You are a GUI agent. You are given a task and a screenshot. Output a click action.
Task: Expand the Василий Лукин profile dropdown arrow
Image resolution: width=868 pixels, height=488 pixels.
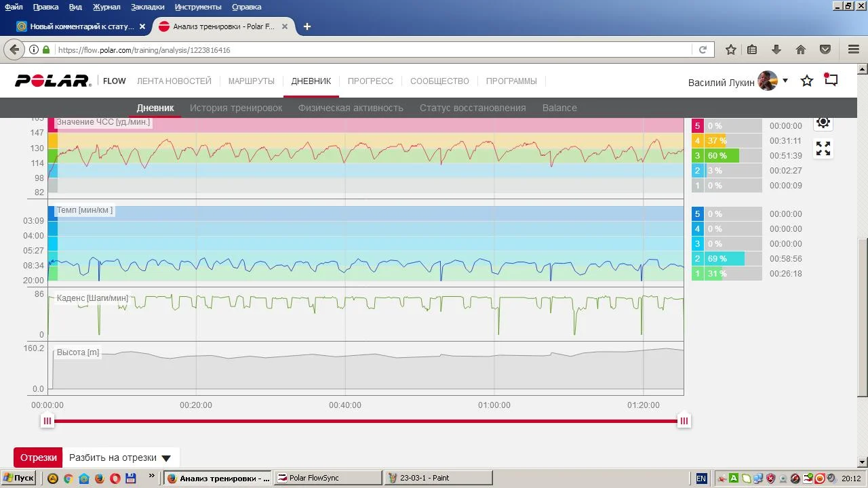[785, 81]
